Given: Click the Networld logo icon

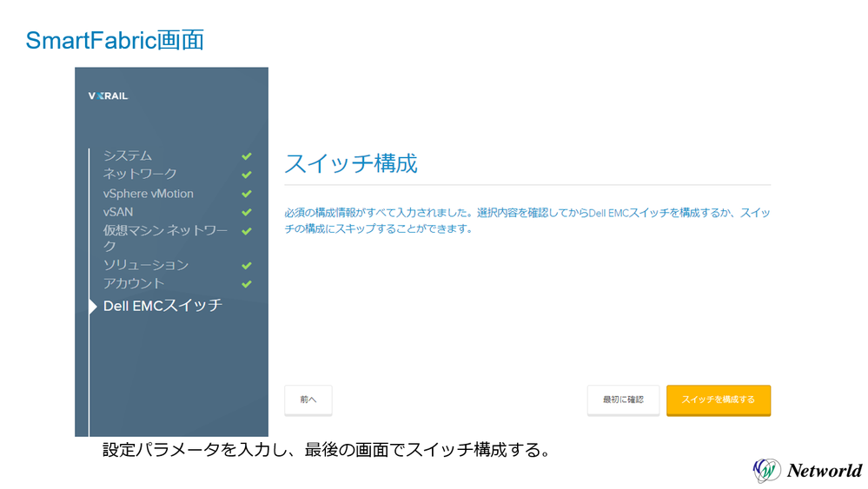Looking at the screenshot, I should [766, 471].
